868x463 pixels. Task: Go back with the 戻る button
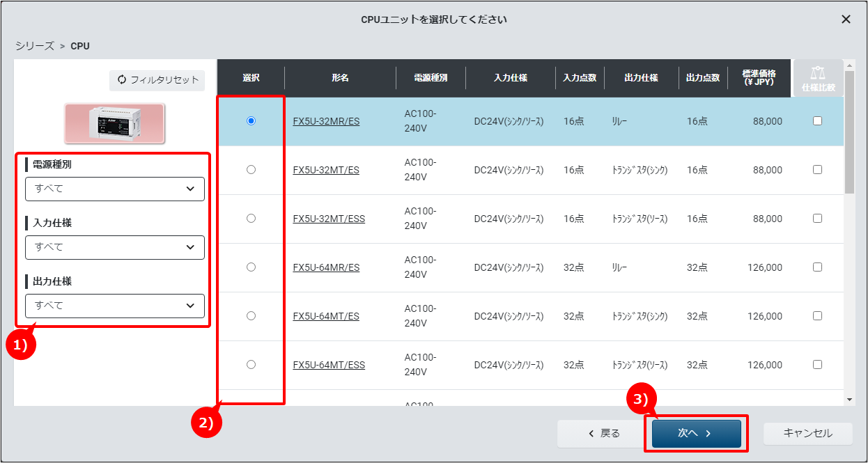(x=603, y=433)
